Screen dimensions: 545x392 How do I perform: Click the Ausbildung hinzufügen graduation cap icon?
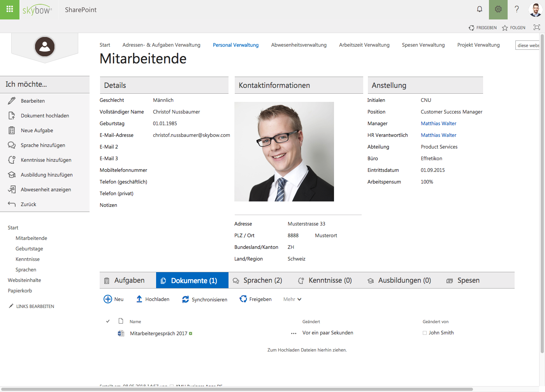12,175
